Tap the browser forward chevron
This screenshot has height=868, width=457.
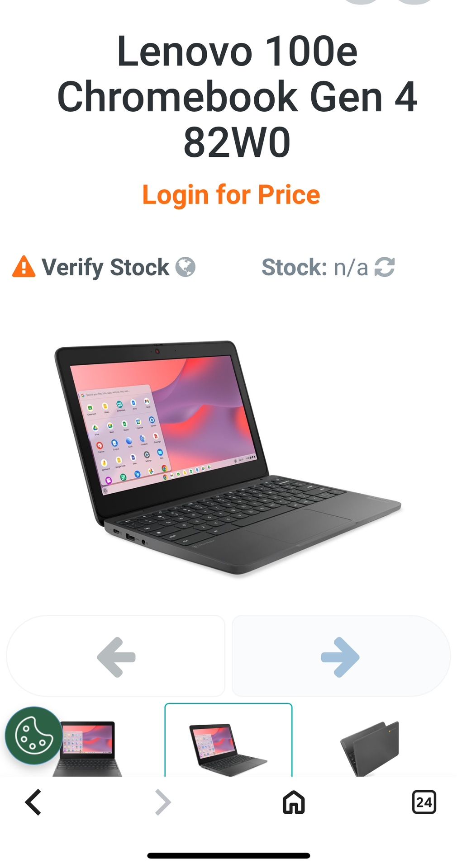[163, 802]
